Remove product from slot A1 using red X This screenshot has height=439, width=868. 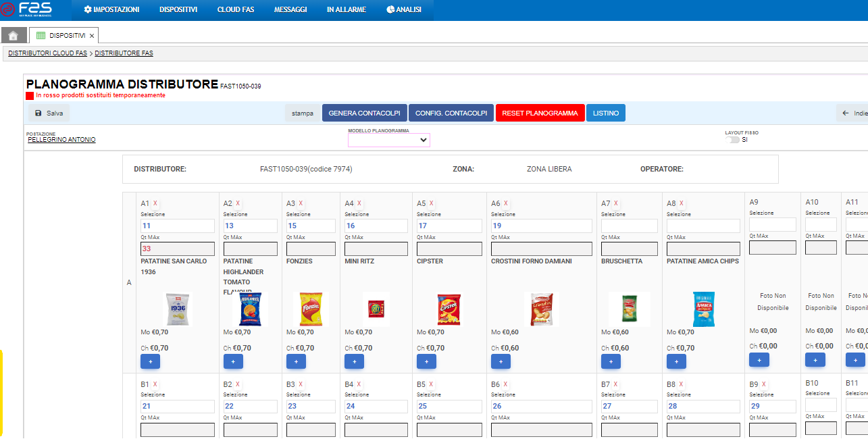point(155,203)
